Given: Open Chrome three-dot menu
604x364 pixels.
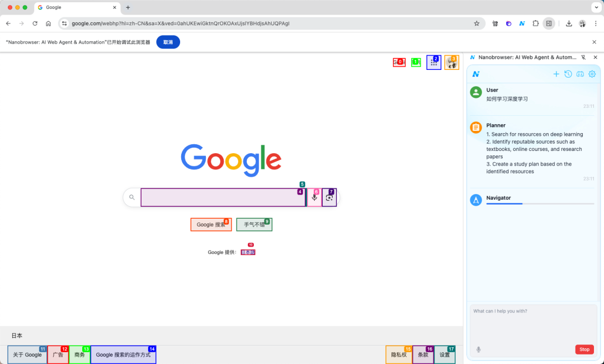Looking at the screenshot, I should click(596, 23).
